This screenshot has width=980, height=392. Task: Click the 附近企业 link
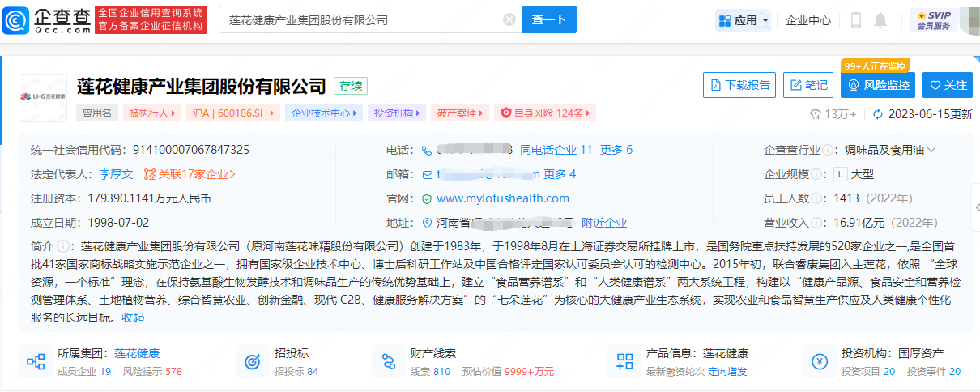point(604,223)
